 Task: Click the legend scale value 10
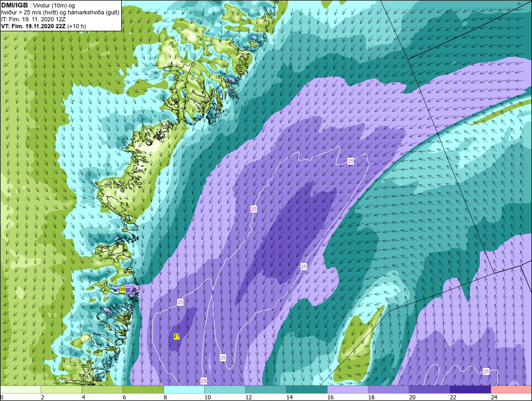207,397
